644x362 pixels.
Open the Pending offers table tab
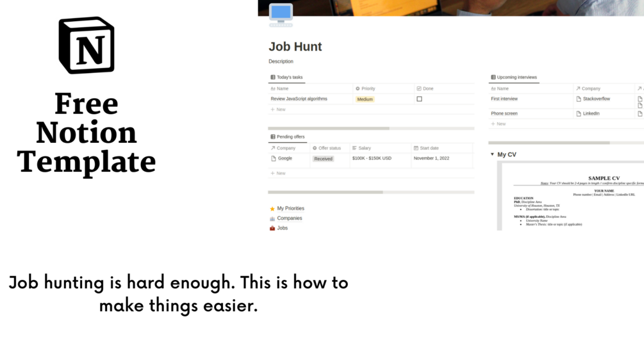point(288,136)
